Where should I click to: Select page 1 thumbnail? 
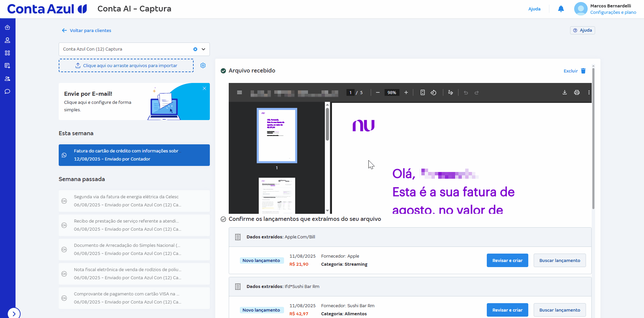[277, 136]
